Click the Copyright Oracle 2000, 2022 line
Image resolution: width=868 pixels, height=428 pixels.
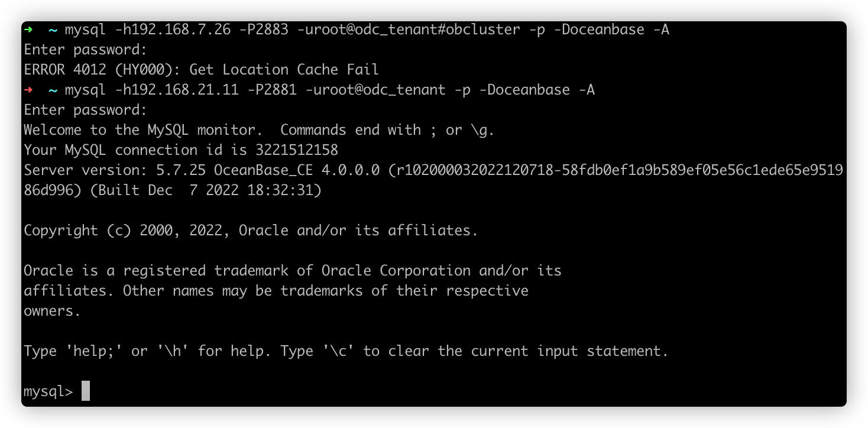pyautogui.click(x=251, y=231)
